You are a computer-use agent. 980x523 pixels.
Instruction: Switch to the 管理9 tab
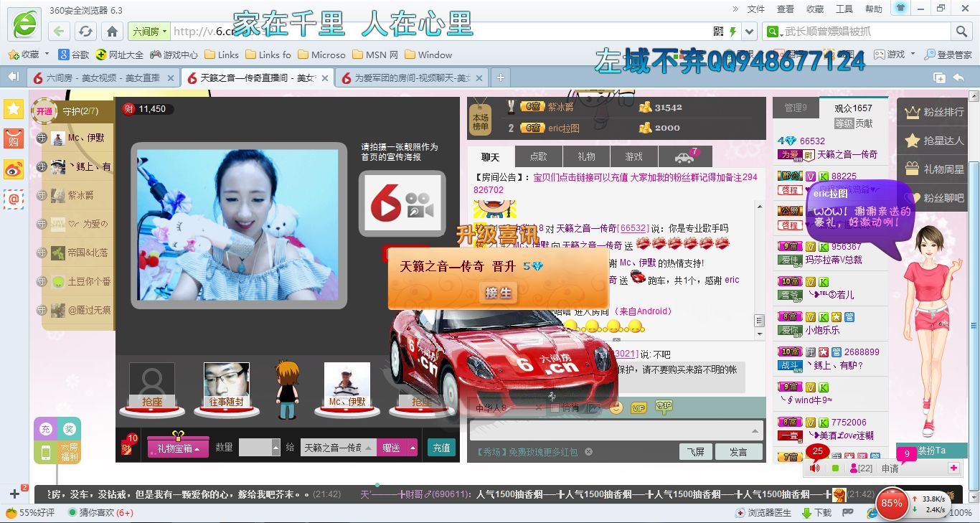click(795, 108)
